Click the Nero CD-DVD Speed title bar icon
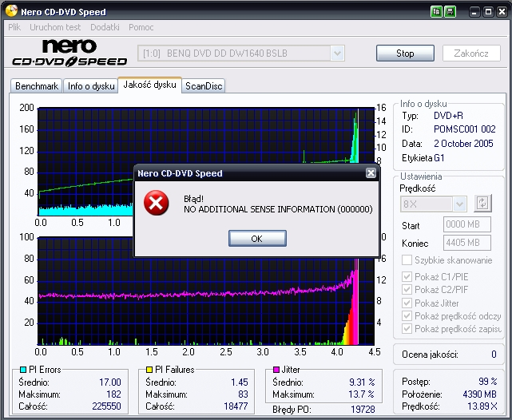 pyautogui.click(x=11, y=11)
